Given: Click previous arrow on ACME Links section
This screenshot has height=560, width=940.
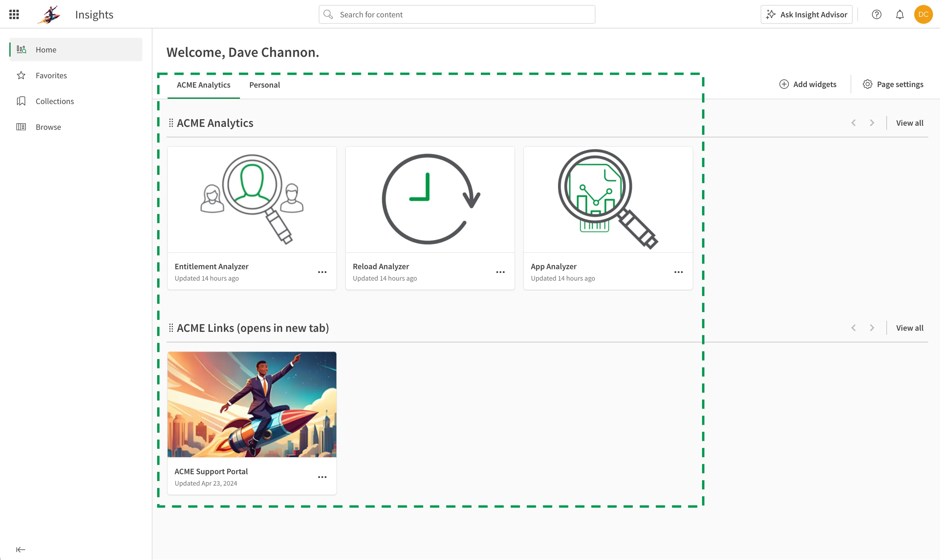Looking at the screenshot, I should click(853, 327).
